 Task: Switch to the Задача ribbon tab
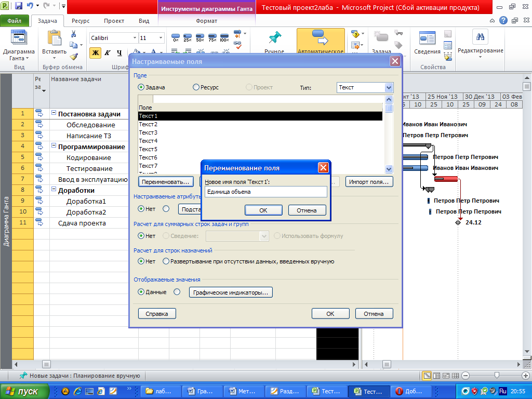tap(47, 21)
